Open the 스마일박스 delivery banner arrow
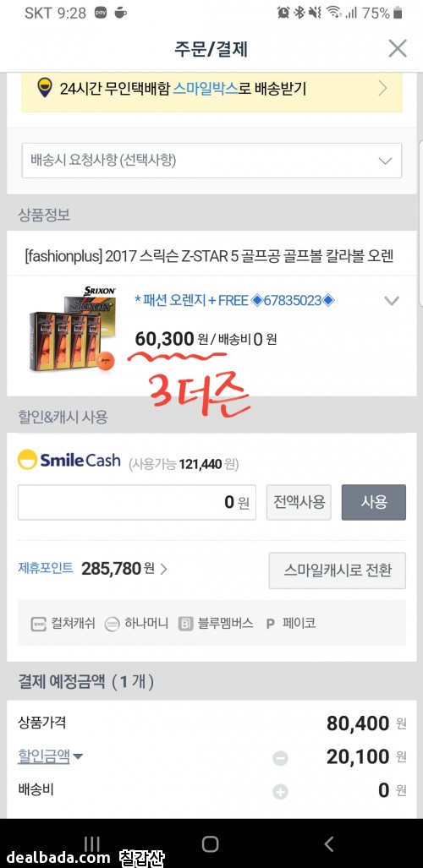Viewport: 423px width, 868px height. (x=382, y=88)
